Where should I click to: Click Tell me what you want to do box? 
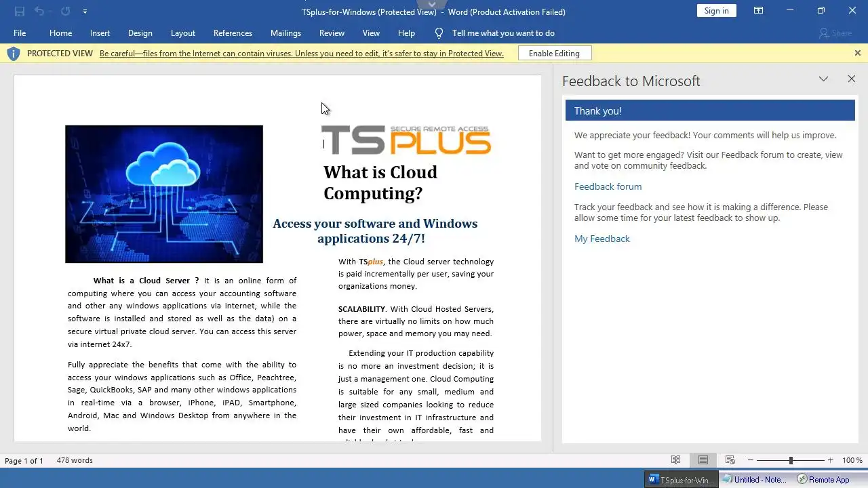pyautogui.click(x=503, y=33)
